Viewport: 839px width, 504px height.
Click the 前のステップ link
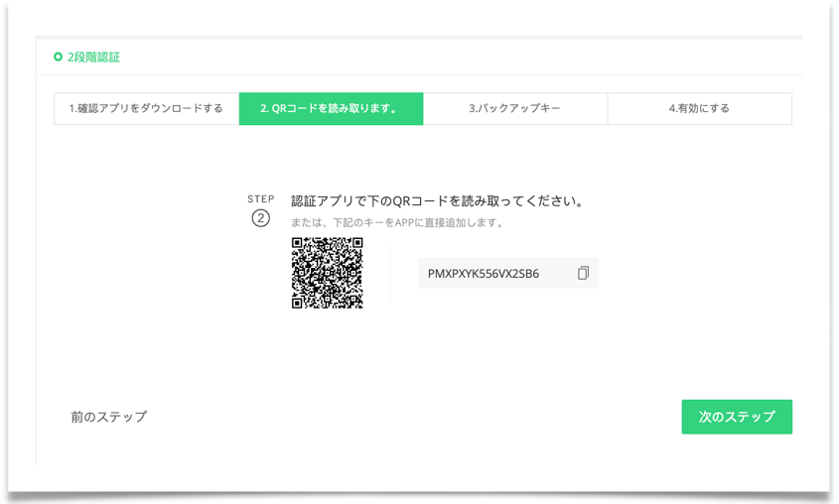click(109, 417)
